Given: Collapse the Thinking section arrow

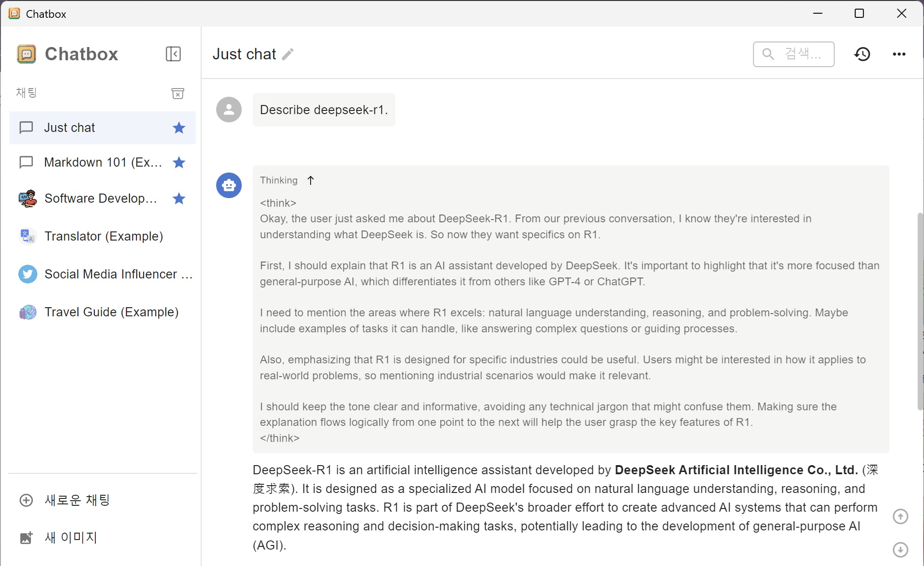Looking at the screenshot, I should [311, 180].
